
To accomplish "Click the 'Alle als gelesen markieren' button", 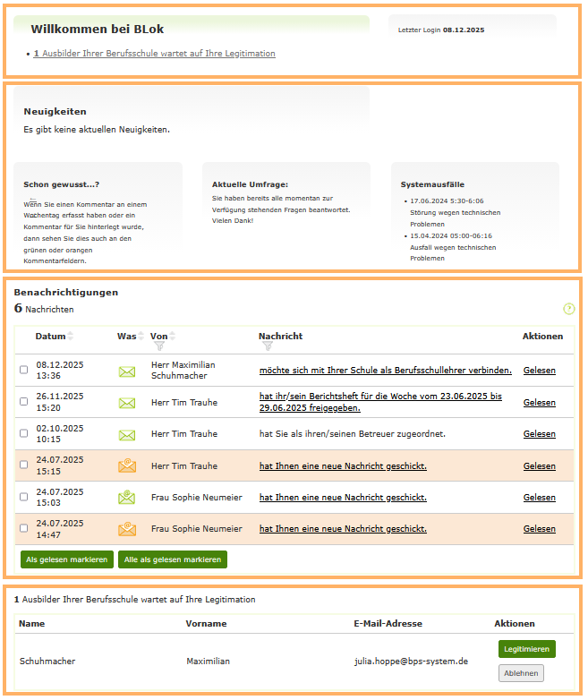I will tap(173, 559).
